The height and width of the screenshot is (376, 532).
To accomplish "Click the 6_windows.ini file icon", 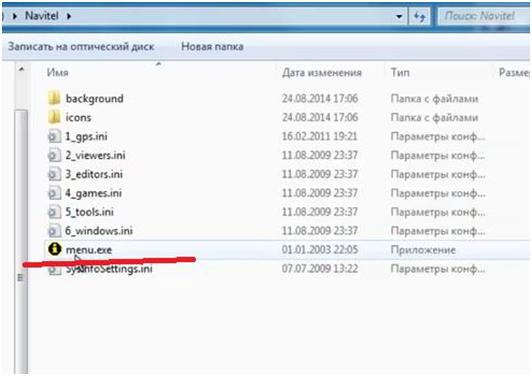I will coord(54,231).
